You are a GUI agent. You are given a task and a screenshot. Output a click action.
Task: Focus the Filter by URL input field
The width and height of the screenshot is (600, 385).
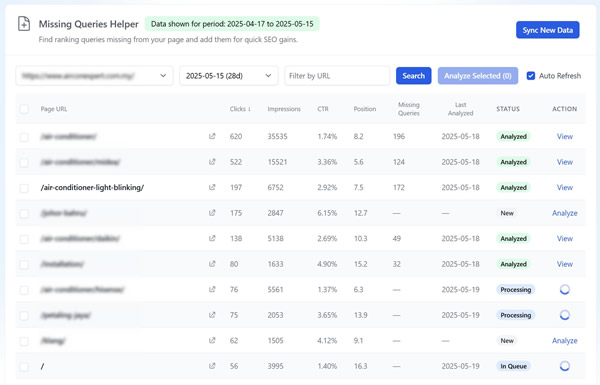pos(337,76)
